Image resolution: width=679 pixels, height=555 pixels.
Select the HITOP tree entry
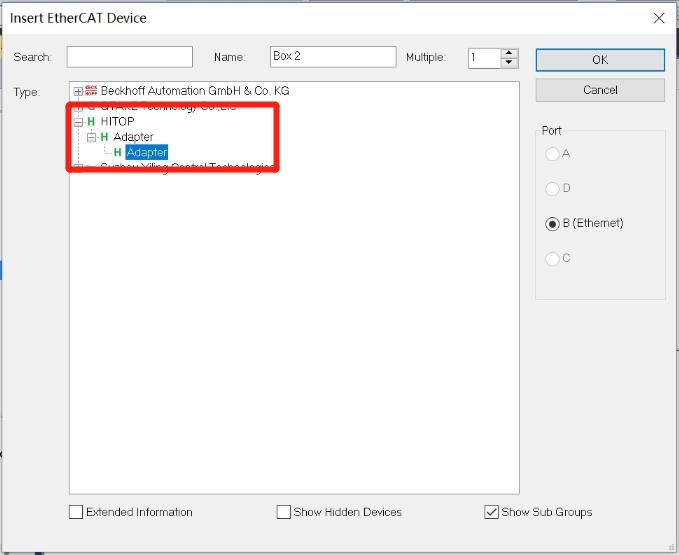117,121
